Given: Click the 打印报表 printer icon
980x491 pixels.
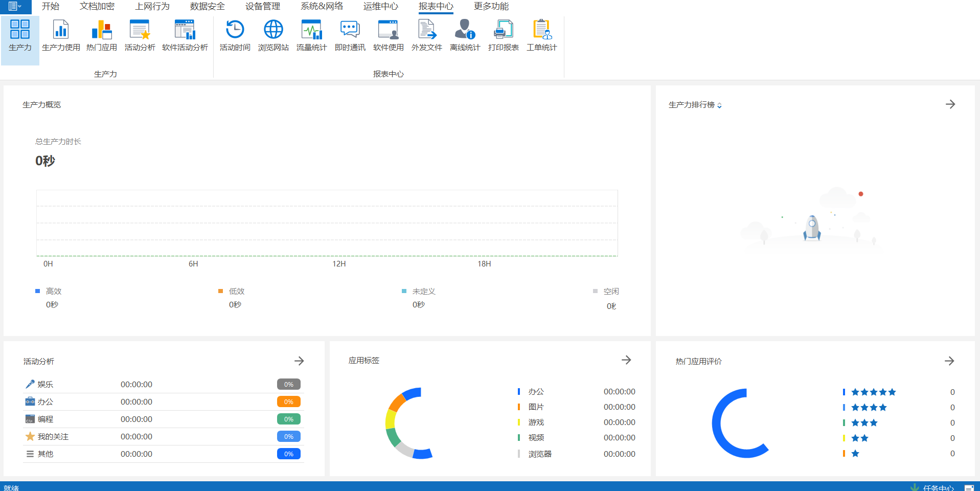Looking at the screenshot, I should (x=503, y=35).
